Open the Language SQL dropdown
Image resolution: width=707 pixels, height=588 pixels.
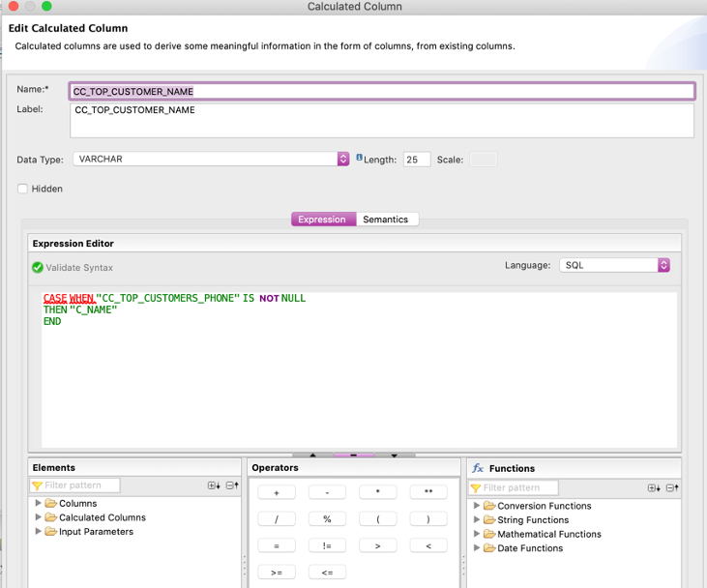click(663, 265)
